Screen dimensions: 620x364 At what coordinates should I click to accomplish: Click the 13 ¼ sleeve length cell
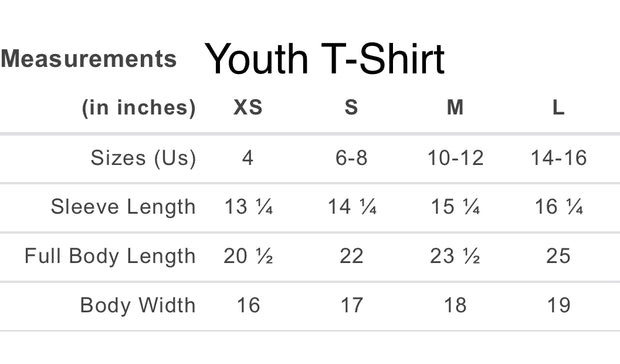click(249, 207)
